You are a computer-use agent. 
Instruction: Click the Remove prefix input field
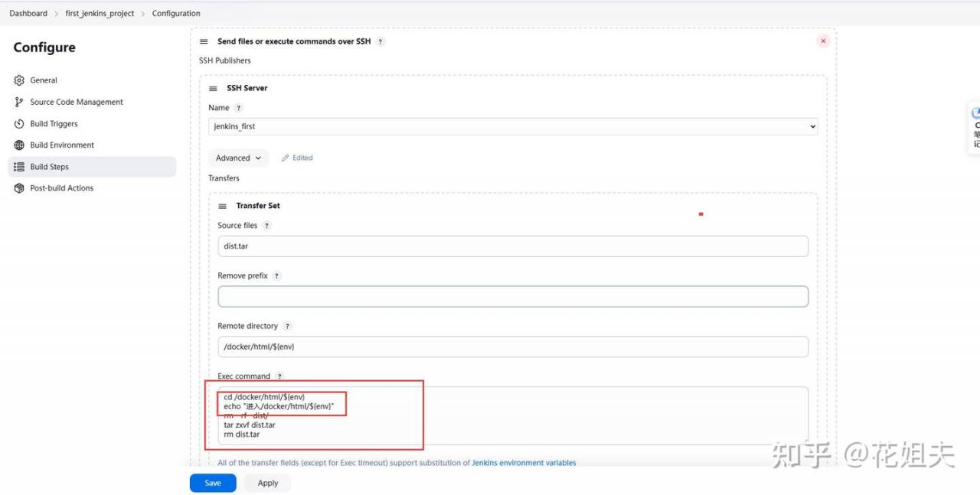513,297
